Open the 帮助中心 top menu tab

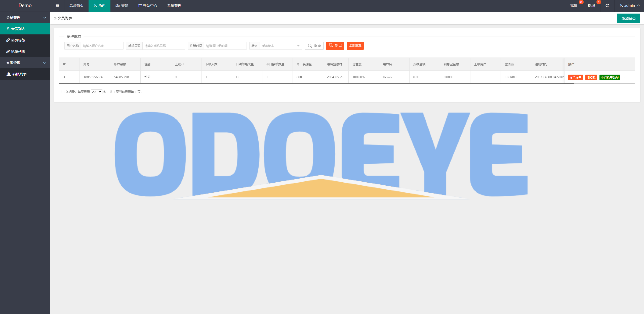(148, 6)
